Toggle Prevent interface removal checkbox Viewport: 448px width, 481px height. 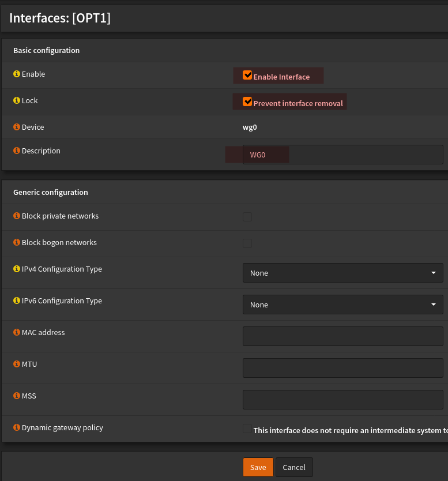tap(247, 102)
